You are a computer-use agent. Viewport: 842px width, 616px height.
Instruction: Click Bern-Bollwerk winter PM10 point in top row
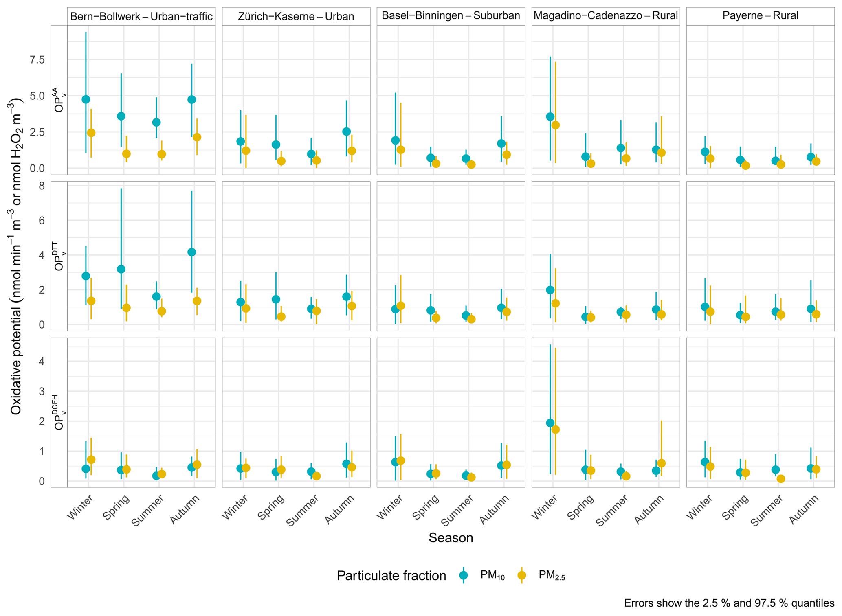(x=86, y=99)
